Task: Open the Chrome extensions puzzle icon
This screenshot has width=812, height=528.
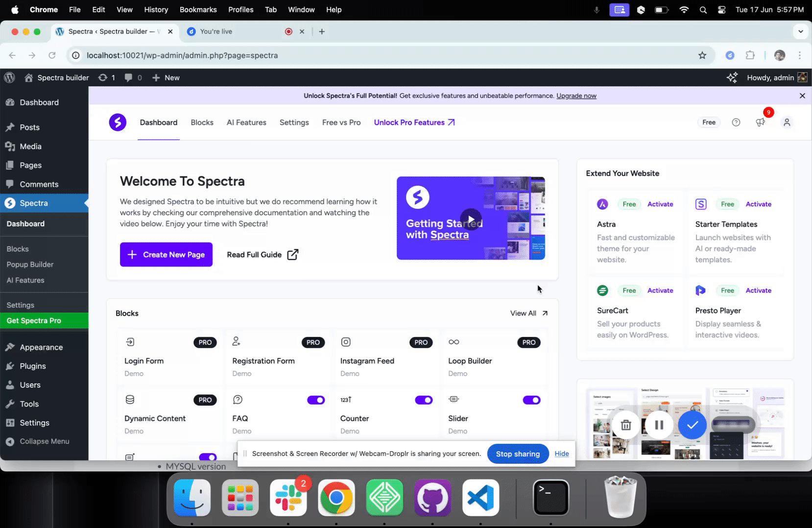Action: click(750, 55)
